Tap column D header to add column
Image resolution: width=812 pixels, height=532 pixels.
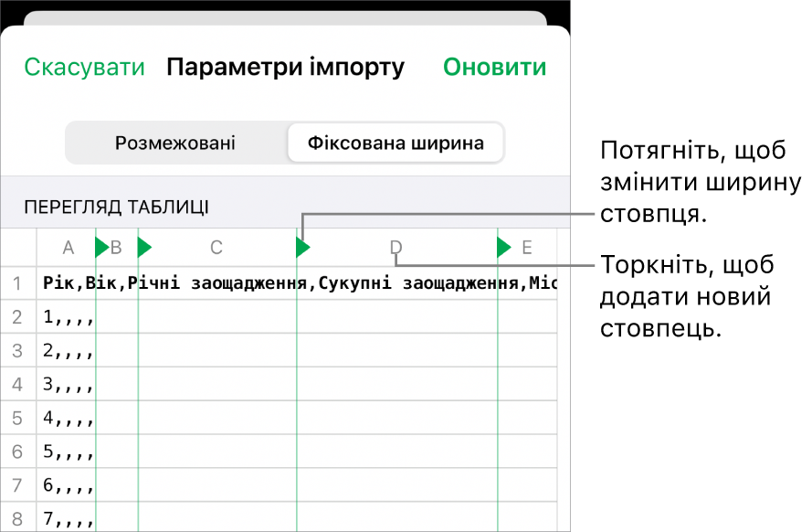coord(395,248)
